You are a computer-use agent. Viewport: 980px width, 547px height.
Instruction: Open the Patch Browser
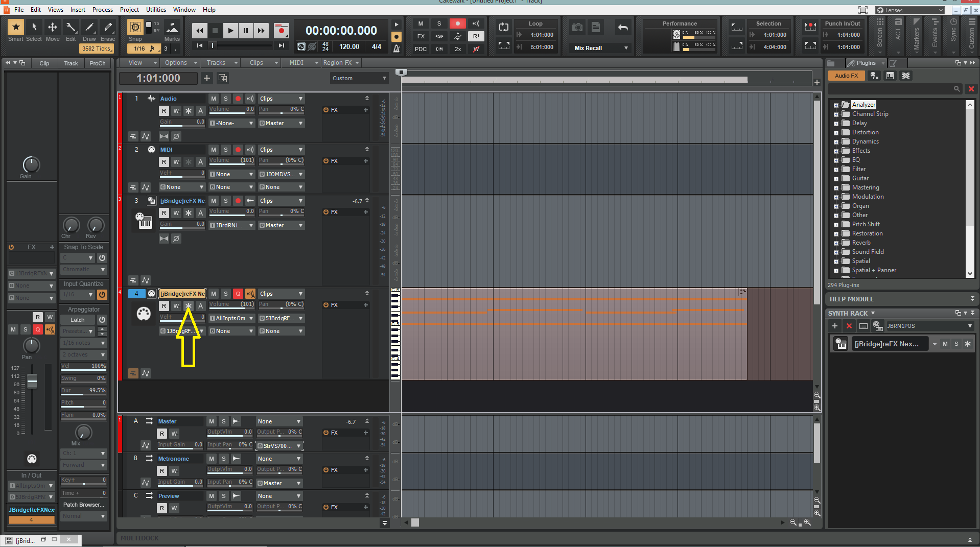pyautogui.click(x=84, y=505)
